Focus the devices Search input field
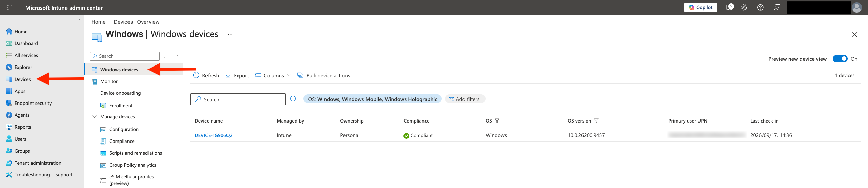868x188 pixels. click(238, 99)
